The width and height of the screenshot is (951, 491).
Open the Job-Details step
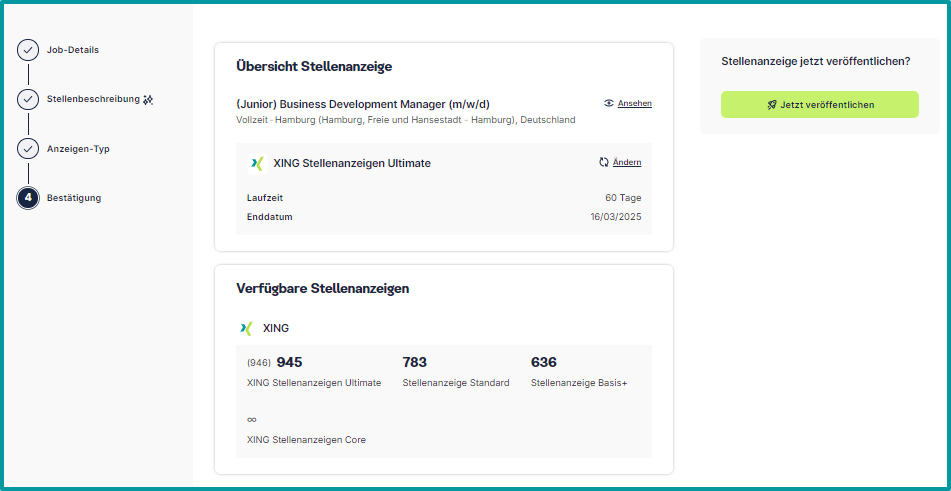click(73, 50)
